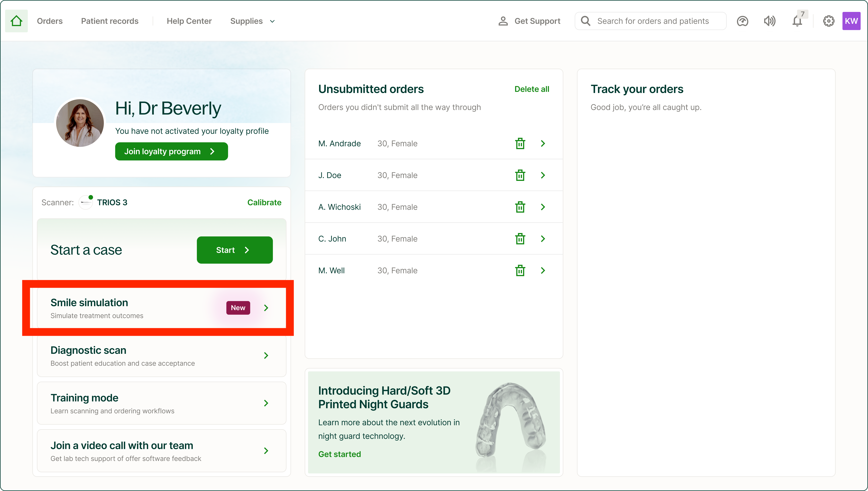Open A. Wichoski order with chevron
868x491 pixels.
coord(543,207)
